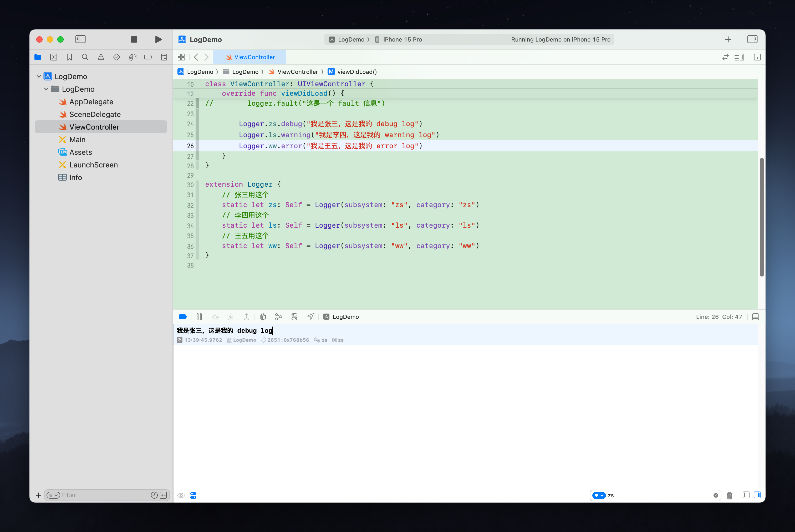This screenshot has width=795, height=532.
Task: Collapse the LogDemo folder group chevron
Action: point(47,89)
